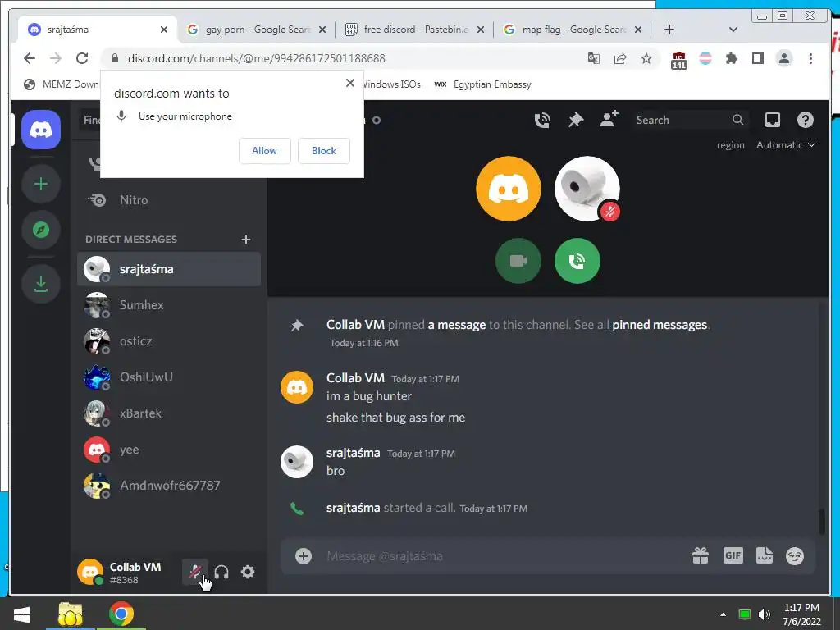Open pinned messages pin icon

coord(575,120)
